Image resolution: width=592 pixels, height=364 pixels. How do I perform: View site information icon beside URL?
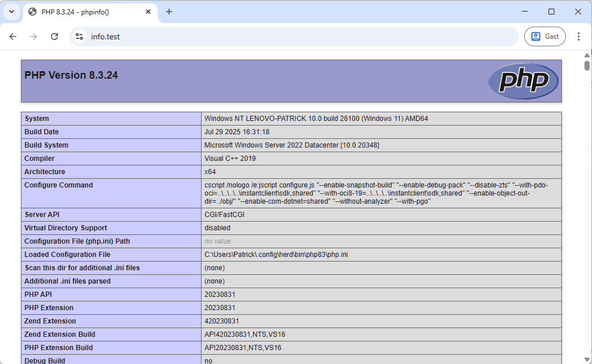click(80, 36)
